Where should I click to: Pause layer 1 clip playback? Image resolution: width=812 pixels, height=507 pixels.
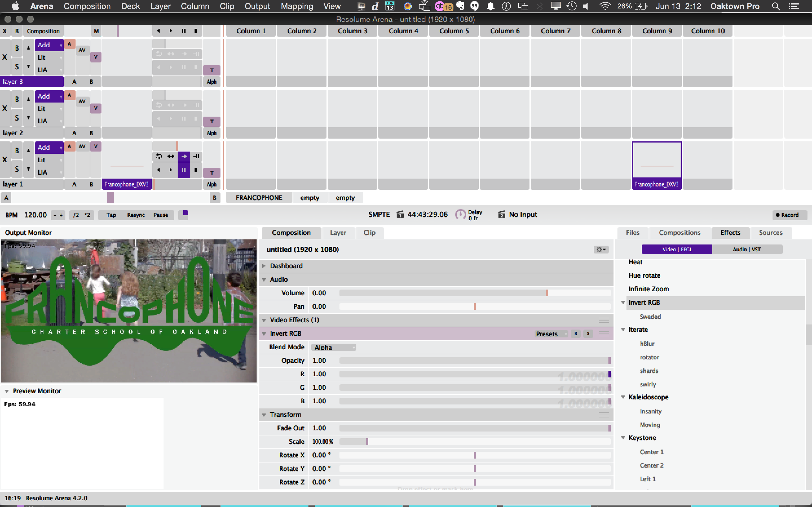(x=184, y=170)
